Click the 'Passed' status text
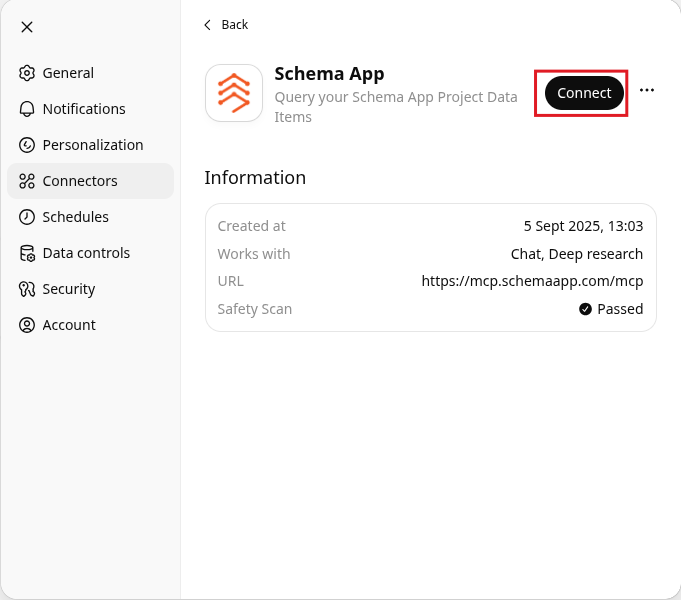681x600 pixels. [620, 309]
